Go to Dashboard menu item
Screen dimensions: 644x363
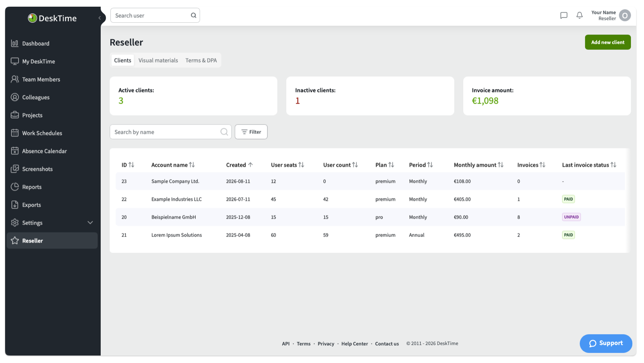52,43
